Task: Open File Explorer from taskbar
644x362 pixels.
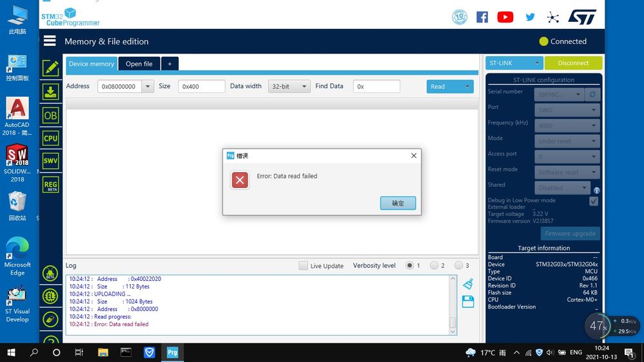Action: (102, 352)
